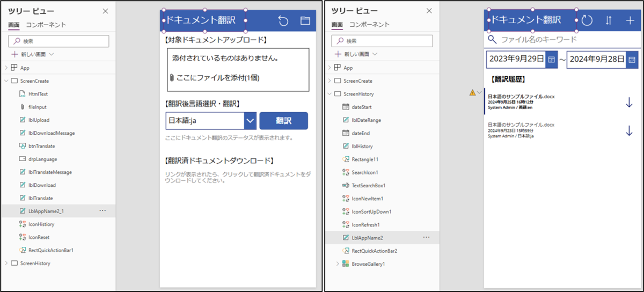Select IconSortUpDown1 in the right tree view
Image resolution: width=644 pixels, height=292 pixels.
tap(371, 211)
